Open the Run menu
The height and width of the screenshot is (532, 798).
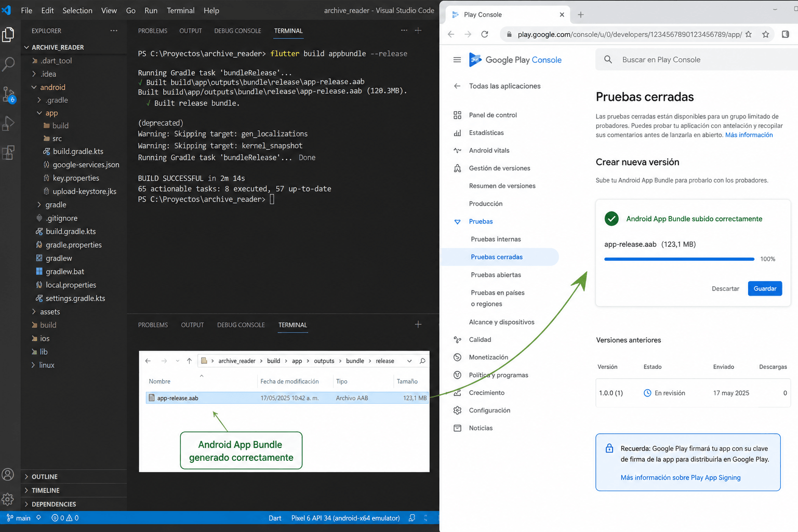151,10
